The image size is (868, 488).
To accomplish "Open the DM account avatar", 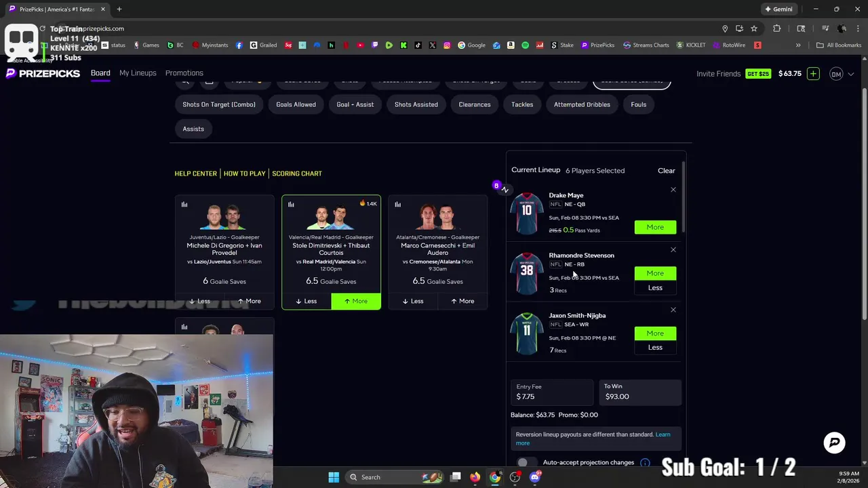I will 836,74.
